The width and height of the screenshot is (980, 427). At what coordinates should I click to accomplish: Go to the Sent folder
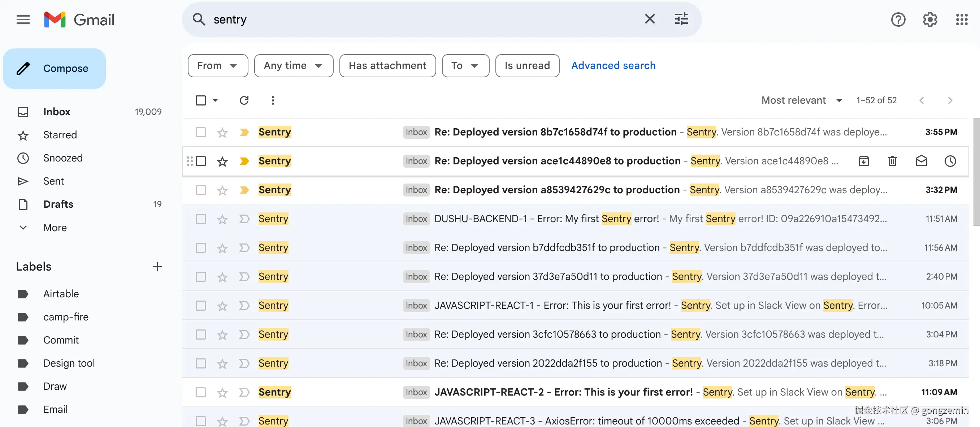coord(53,181)
